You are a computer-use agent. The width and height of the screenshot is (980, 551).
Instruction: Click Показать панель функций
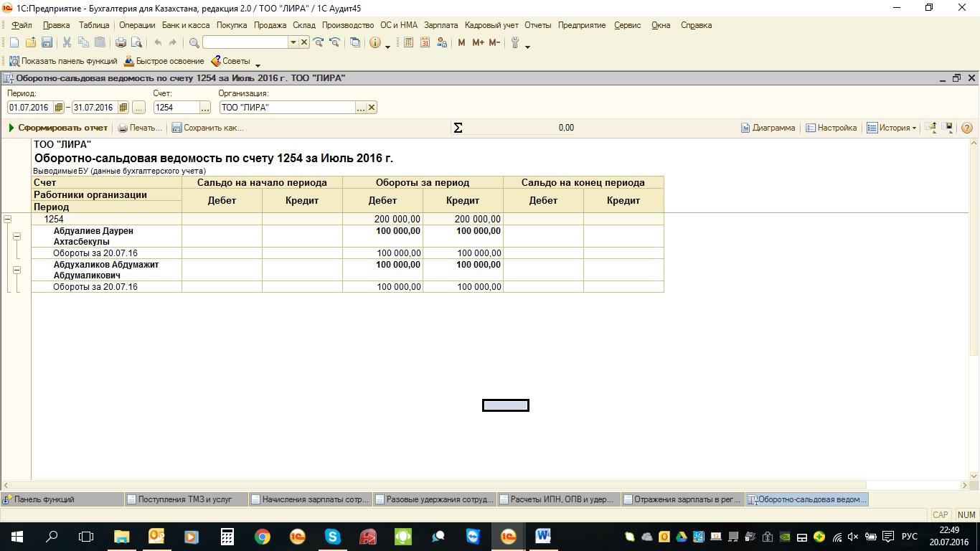click(63, 62)
